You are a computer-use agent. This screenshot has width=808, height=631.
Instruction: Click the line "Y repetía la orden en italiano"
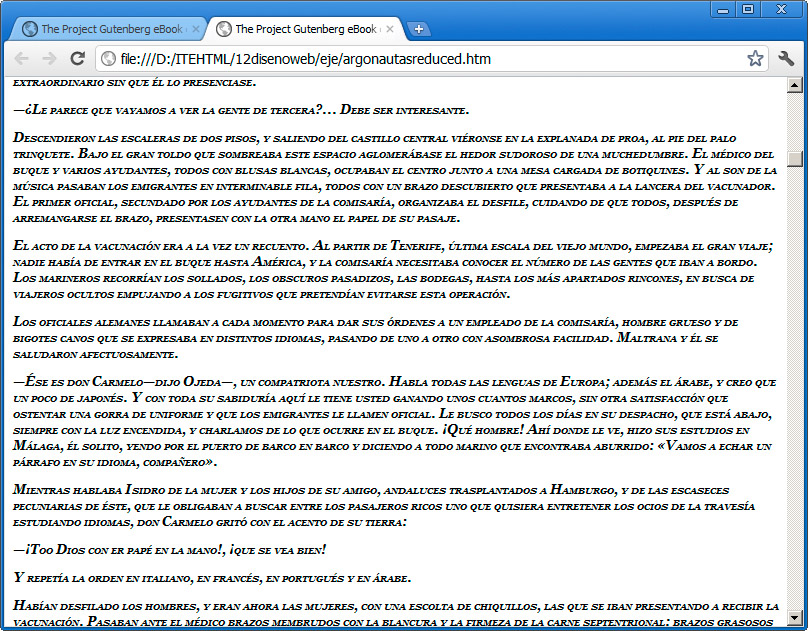tap(212, 578)
